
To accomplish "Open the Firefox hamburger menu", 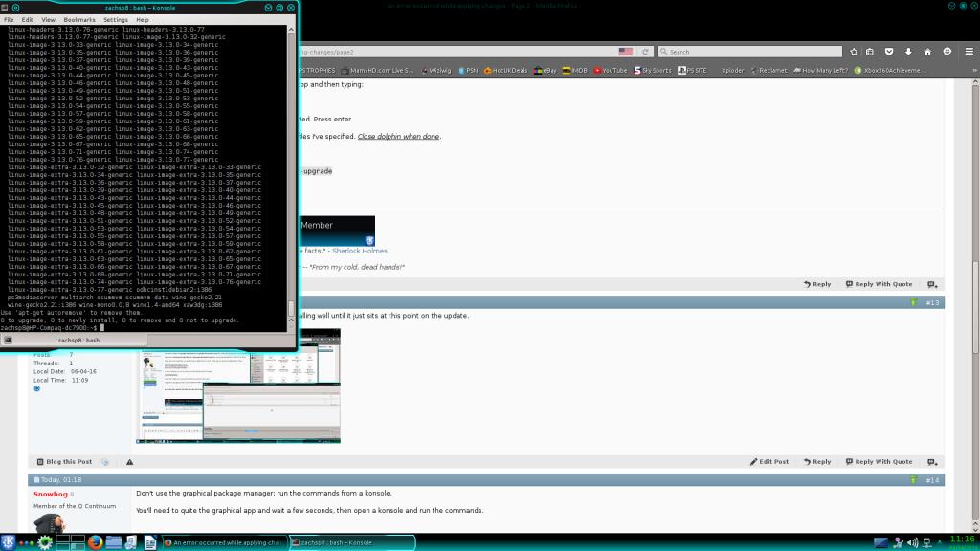I will point(968,52).
